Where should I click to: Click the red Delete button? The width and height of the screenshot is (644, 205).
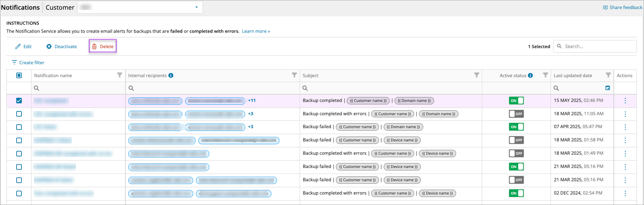(x=103, y=46)
